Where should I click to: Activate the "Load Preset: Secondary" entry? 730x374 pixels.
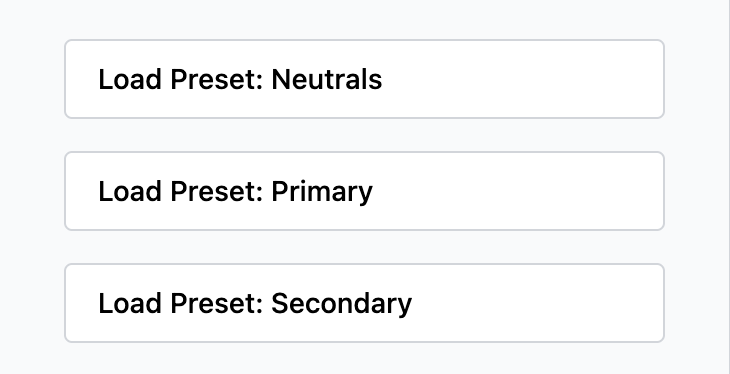[364, 303]
